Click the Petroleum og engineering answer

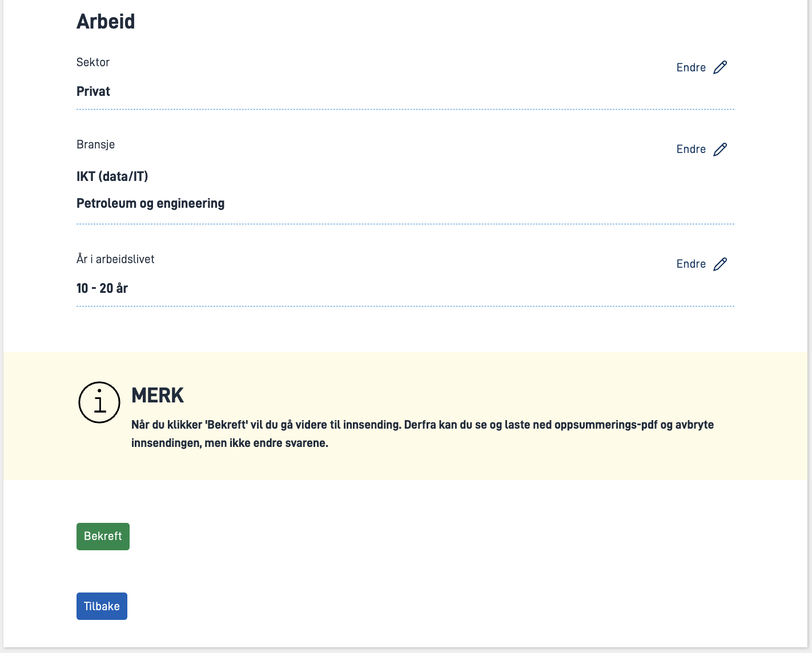click(x=150, y=203)
